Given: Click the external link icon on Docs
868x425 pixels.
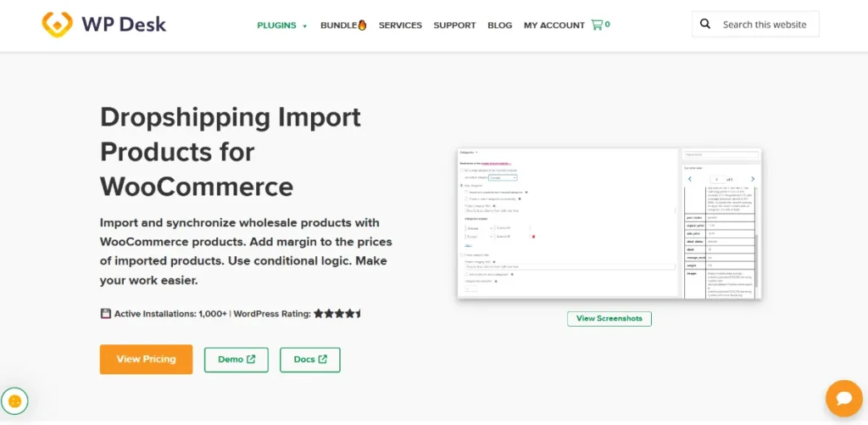Looking at the screenshot, I should click(323, 360).
